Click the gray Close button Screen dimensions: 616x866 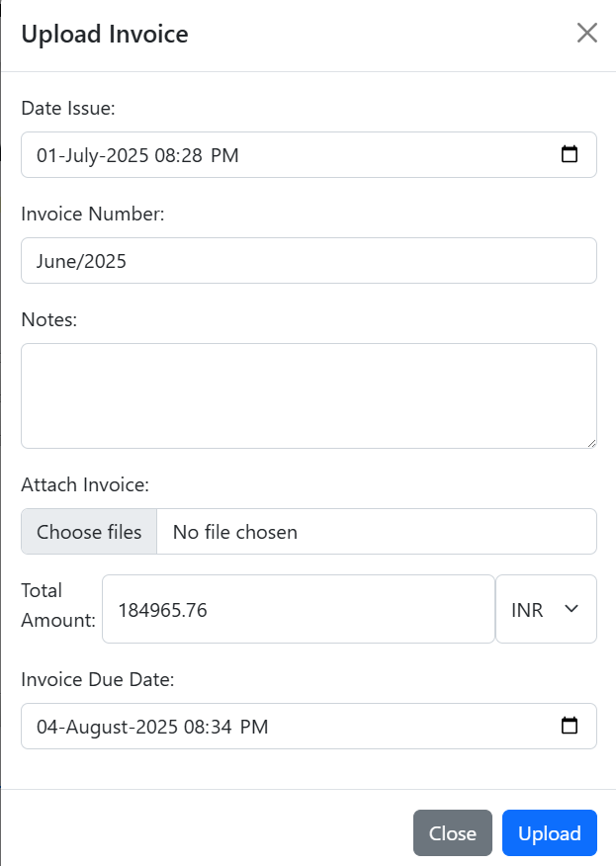click(x=453, y=832)
